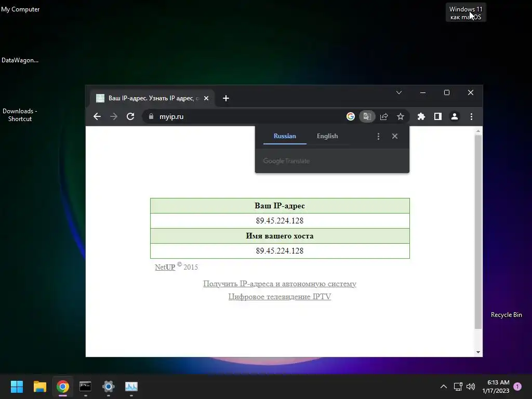Screen dimensions: 532x399
Task: Click the Share this page icon
Action: [x=384, y=116]
